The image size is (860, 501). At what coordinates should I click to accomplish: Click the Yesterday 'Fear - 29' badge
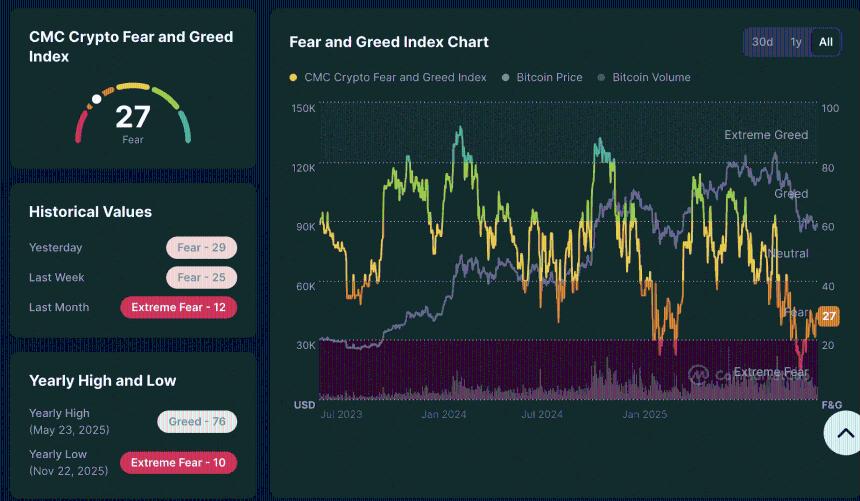[201, 248]
